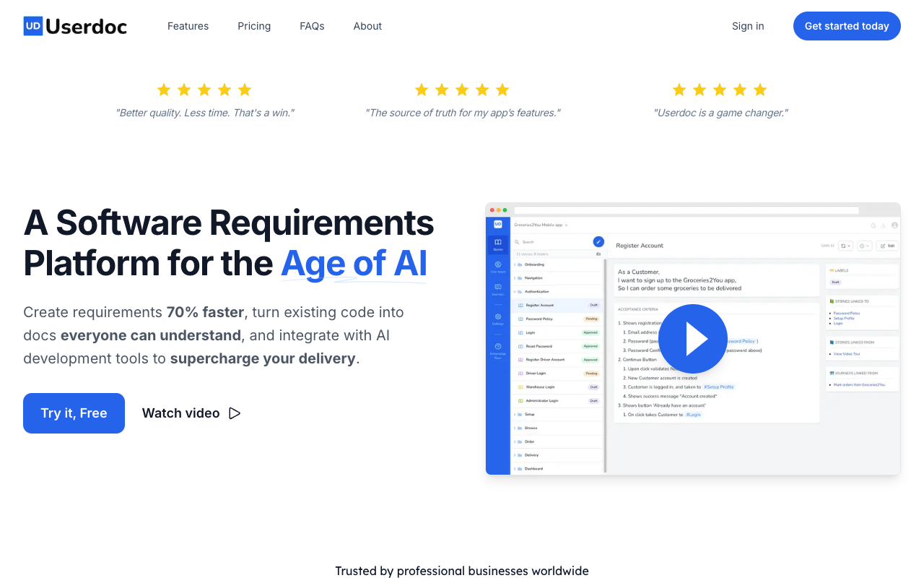
Task: Click the '70% faster' bold text
Action: pyautogui.click(x=206, y=312)
